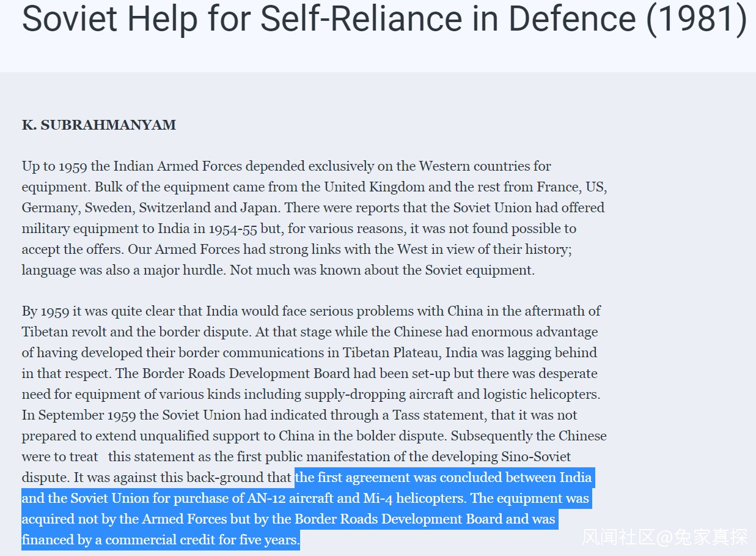
Task: Click the word "Japan" in the first paragraph
Action: point(262,208)
